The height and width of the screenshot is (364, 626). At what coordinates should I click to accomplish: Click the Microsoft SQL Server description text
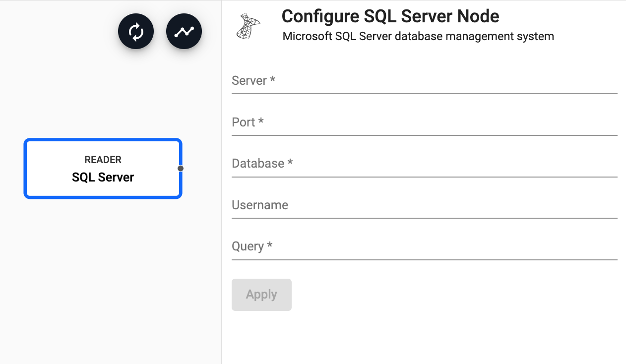(418, 36)
